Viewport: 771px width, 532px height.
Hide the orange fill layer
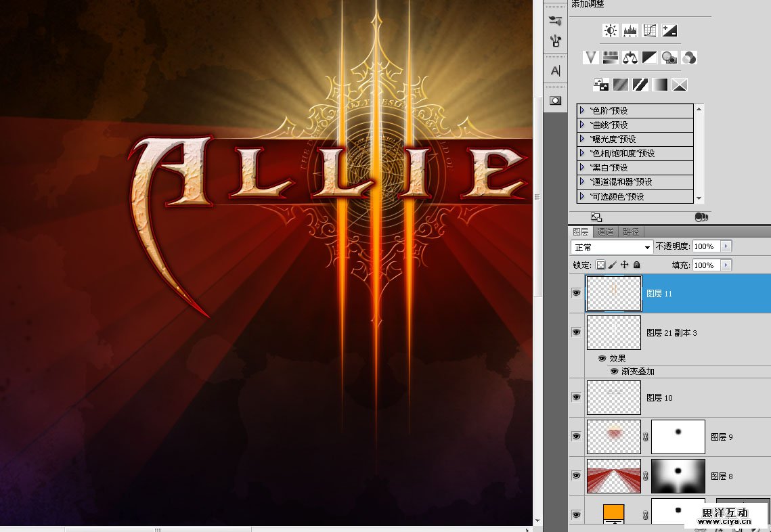(576, 515)
